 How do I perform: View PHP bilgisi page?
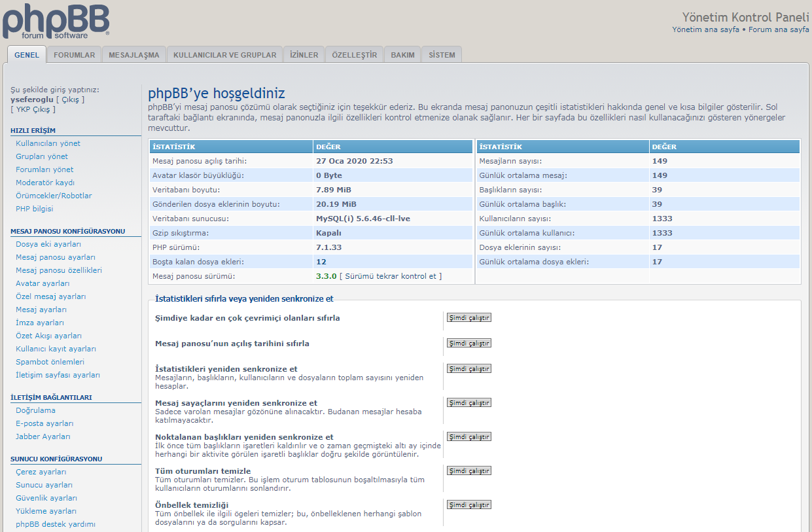(35, 209)
